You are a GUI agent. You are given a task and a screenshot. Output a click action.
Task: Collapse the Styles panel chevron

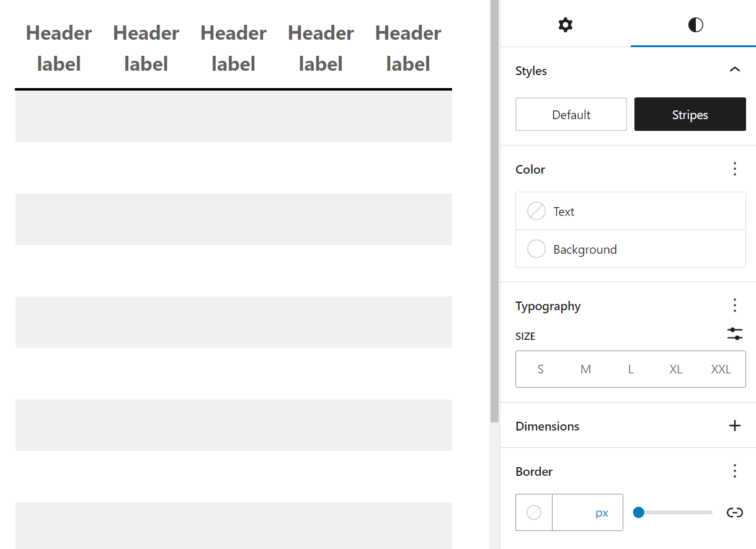[735, 69]
